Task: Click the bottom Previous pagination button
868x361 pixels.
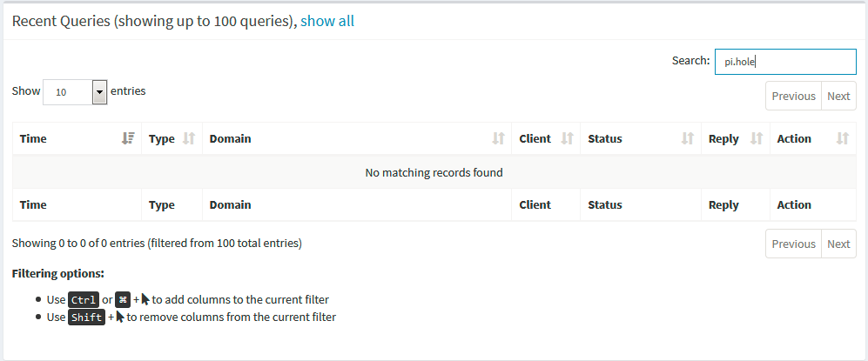Action: 793,244
